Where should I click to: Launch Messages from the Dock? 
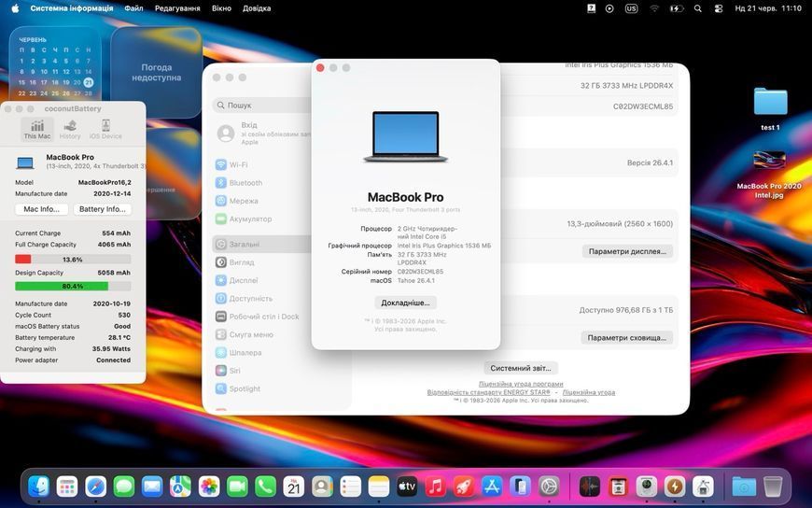point(124,487)
